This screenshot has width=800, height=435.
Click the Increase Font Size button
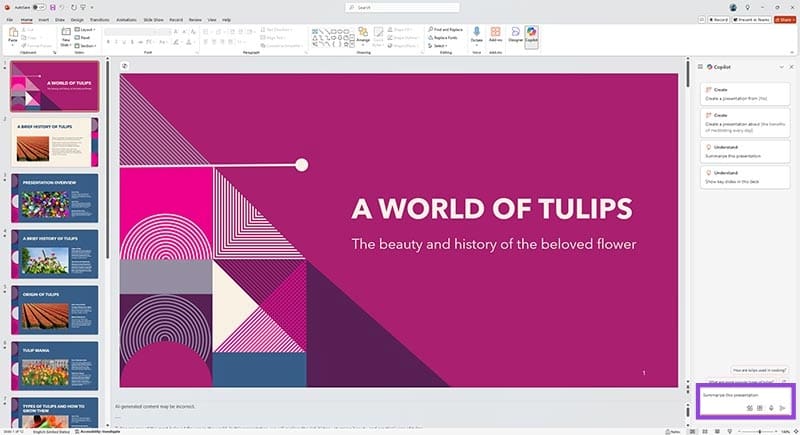click(x=176, y=32)
